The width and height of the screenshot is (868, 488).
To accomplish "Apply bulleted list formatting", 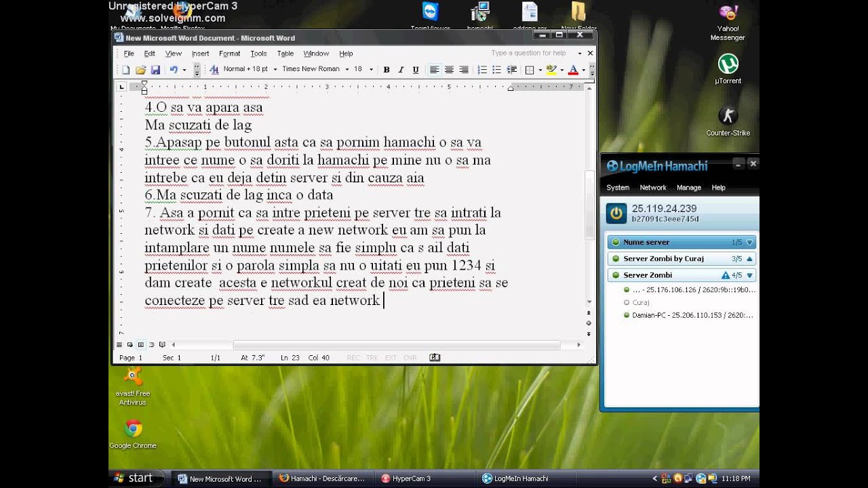I will tap(496, 70).
